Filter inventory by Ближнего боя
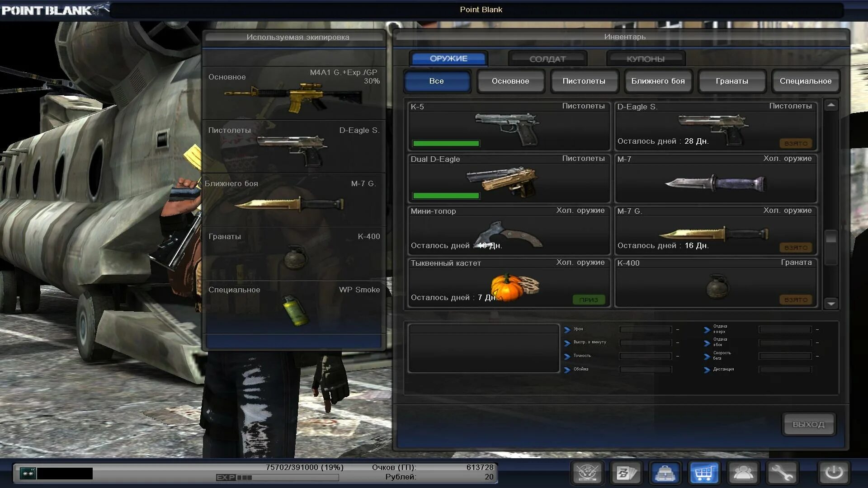868x488 pixels. point(658,81)
